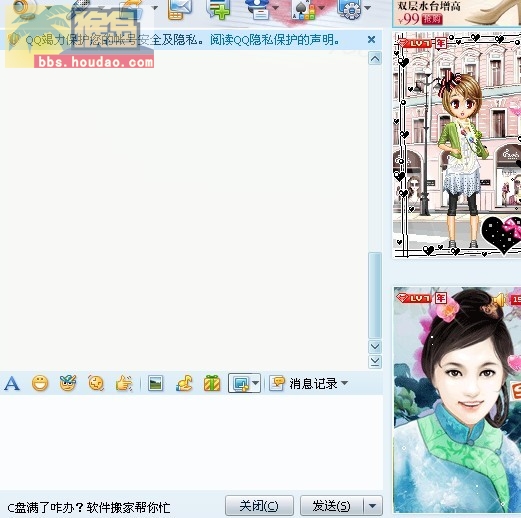Send a picture with the image icon
Viewport: 521px width, 518px height.
[x=155, y=383]
